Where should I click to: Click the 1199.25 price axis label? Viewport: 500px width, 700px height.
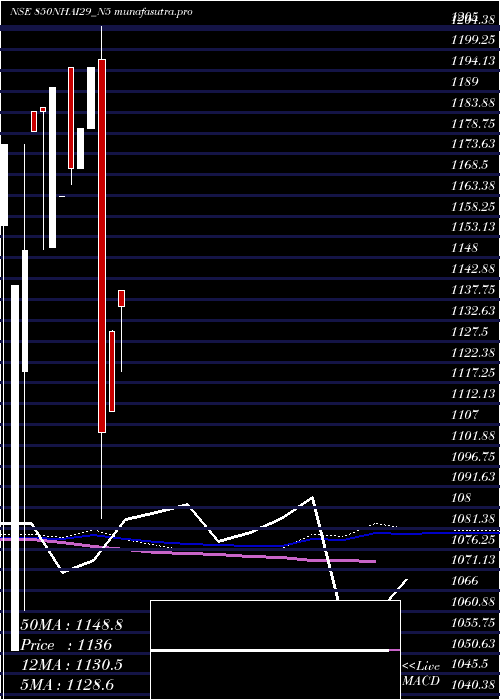[x=473, y=40]
